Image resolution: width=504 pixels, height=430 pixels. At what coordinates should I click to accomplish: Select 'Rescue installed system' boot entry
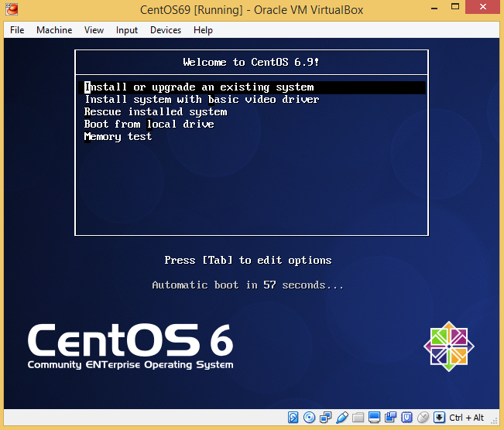[156, 112]
